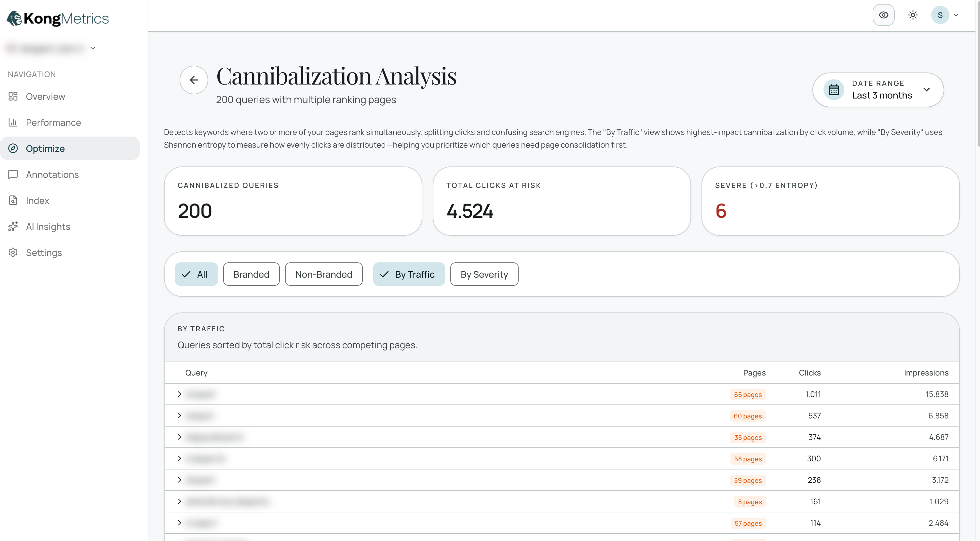Sort by the Clicks column header

click(810, 373)
